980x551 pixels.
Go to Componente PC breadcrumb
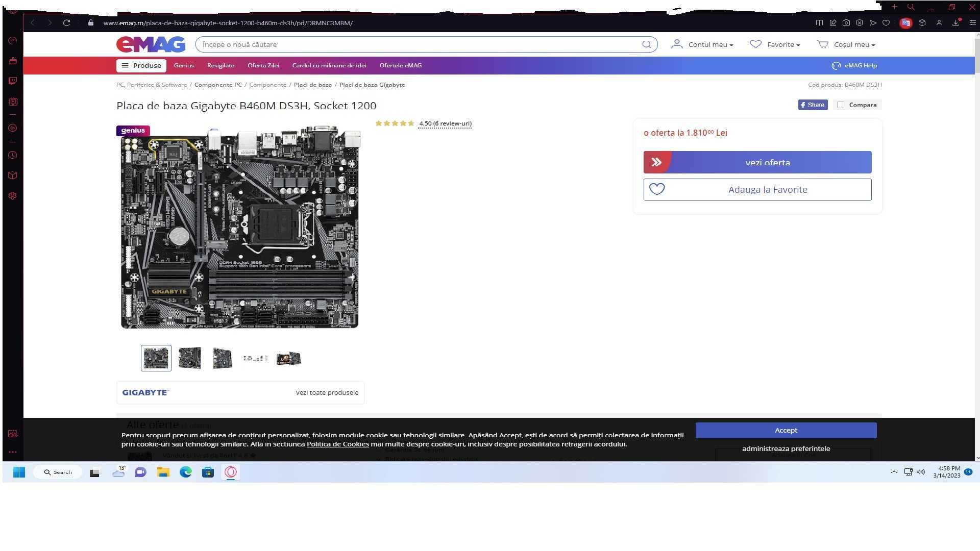[218, 85]
